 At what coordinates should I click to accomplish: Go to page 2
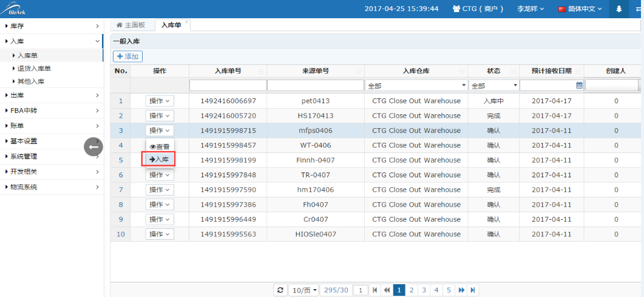click(x=411, y=290)
